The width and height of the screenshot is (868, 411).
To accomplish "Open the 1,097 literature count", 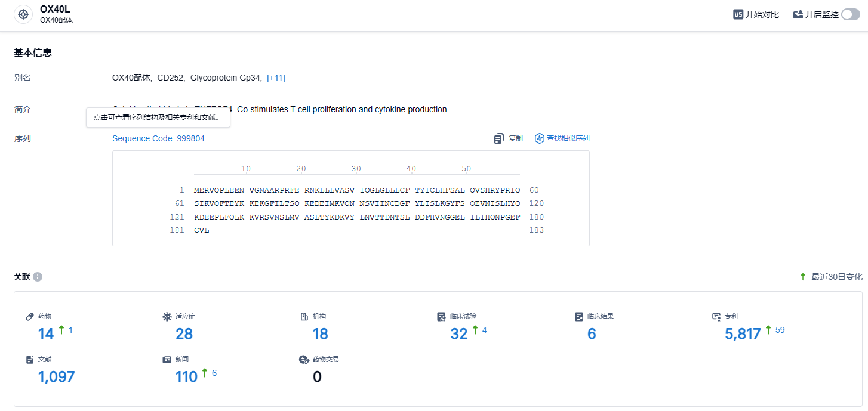I will [56, 377].
